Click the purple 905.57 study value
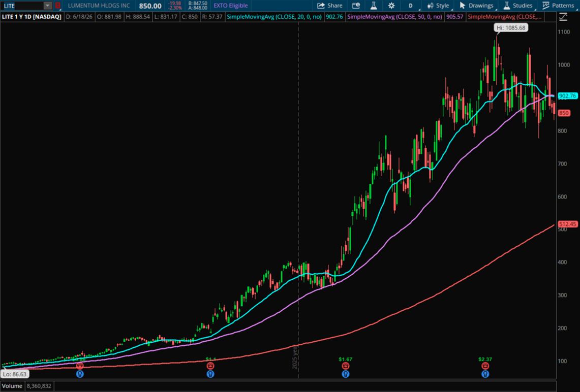 454,17
